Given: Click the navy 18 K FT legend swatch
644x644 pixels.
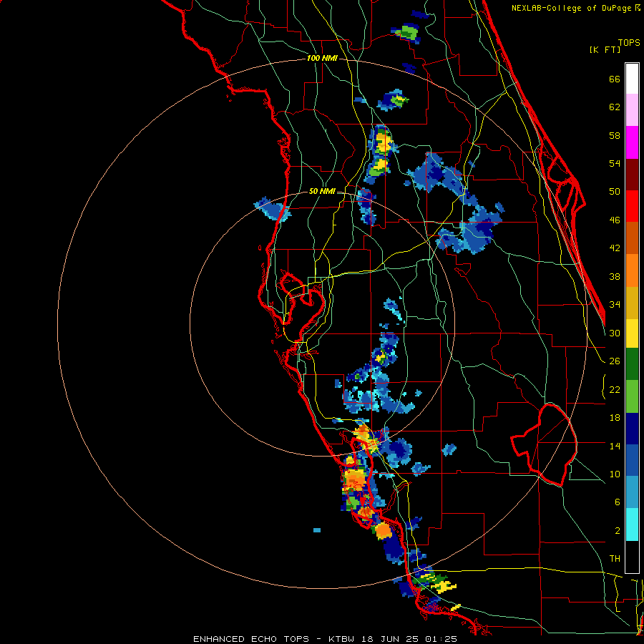Looking at the screenshot, I should 632,429.
